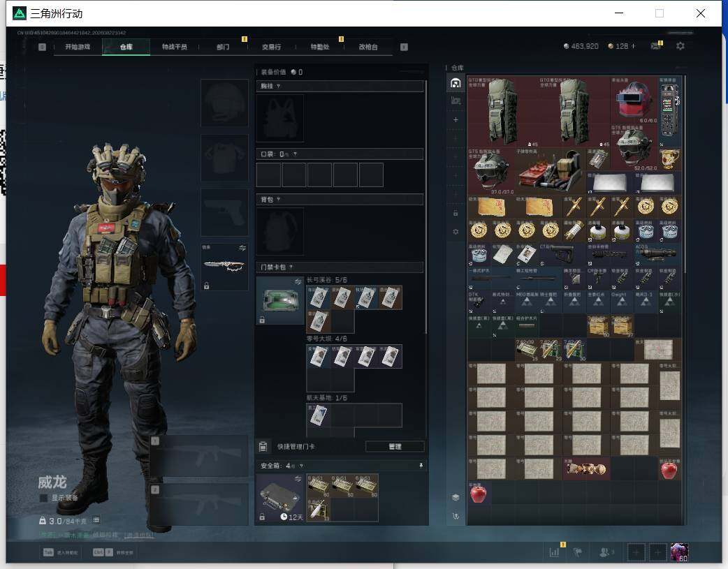Click the melee knife slot
728x569 pixels.
tap(224, 267)
